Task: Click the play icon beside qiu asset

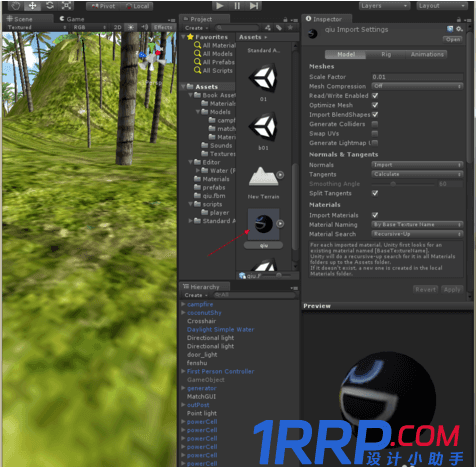Action: tap(280, 224)
